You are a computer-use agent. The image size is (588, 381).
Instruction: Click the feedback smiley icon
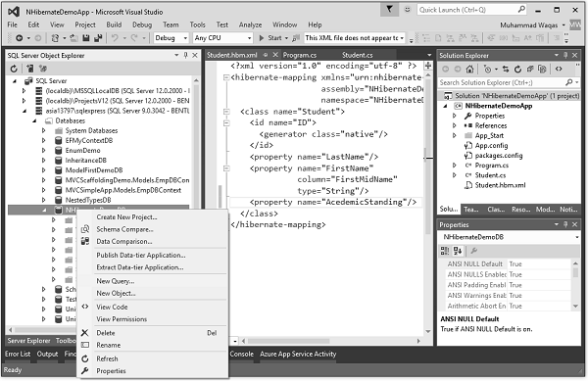tap(408, 10)
